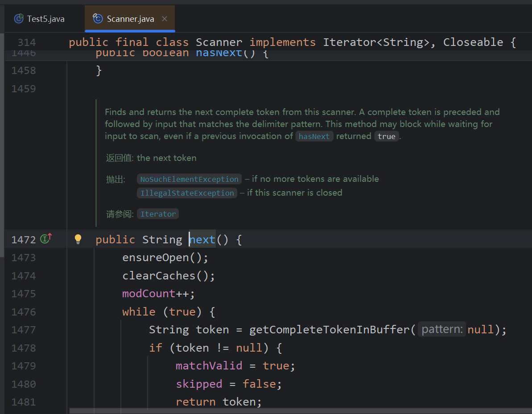
Task: Click line number 1472 in gutter
Action: [23, 240]
